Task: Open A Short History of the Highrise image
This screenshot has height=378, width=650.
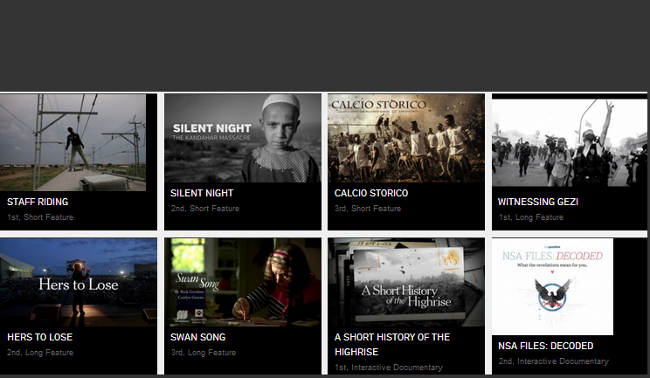Action: click(x=406, y=282)
